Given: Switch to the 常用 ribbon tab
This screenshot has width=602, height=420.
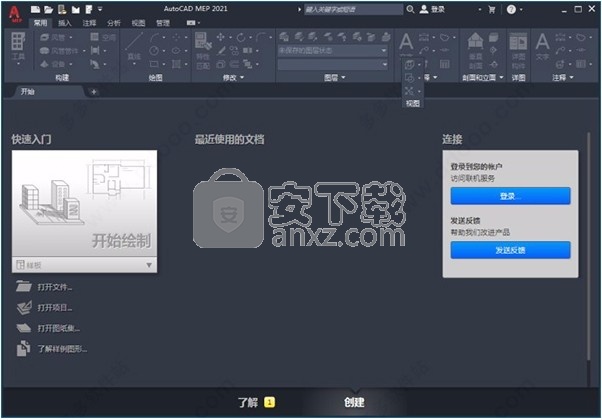Looking at the screenshot, I should click(x=40, y=23).
